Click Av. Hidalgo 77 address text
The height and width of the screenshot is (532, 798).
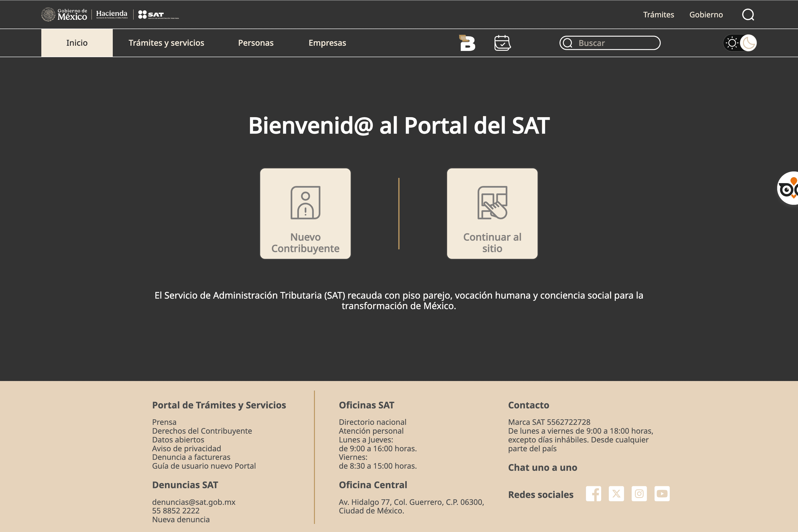point(411,506)
